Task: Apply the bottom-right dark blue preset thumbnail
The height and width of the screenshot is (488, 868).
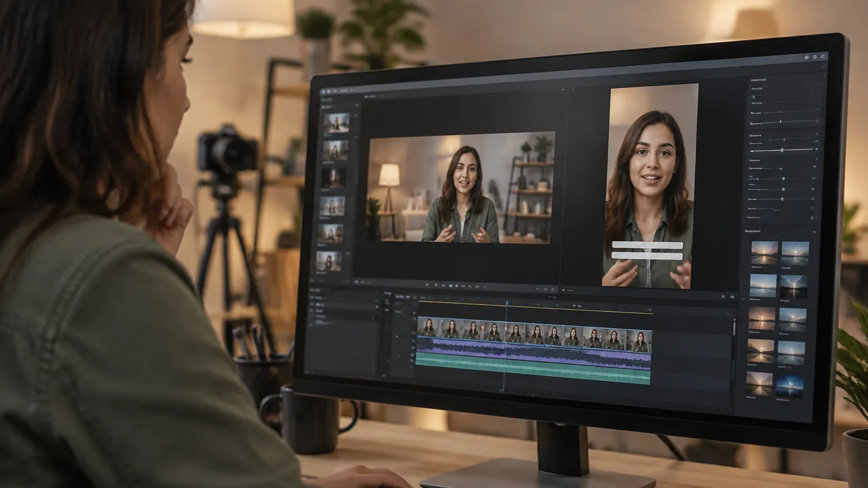Action: 789,387
